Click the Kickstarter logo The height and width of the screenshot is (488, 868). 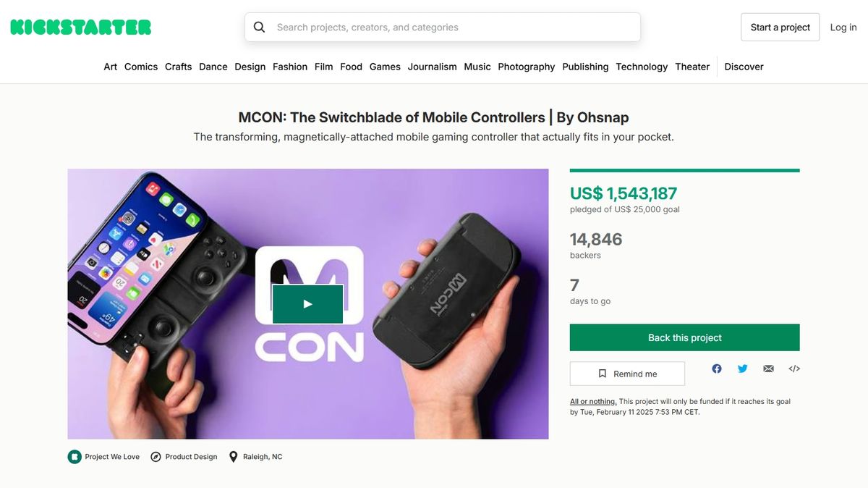coord(80,28)
